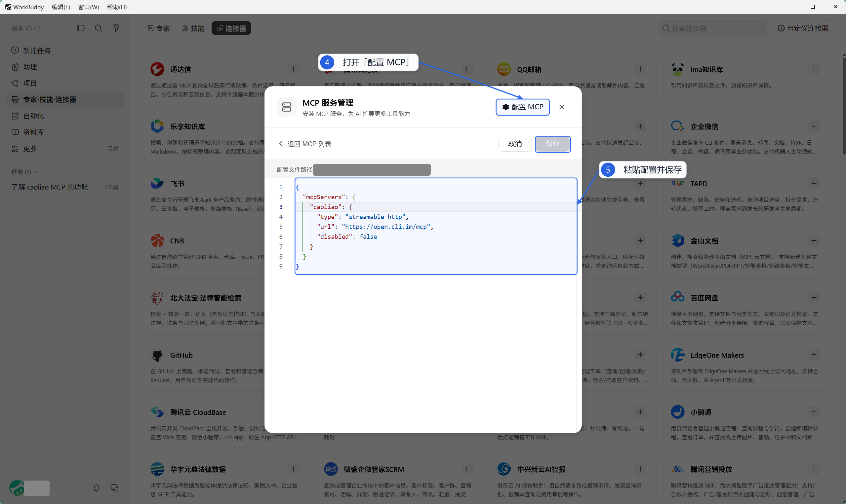The height and width of the screenshot is (504, 846).
Task: Click the 小鹅通 connector logo
Action: 678,412
